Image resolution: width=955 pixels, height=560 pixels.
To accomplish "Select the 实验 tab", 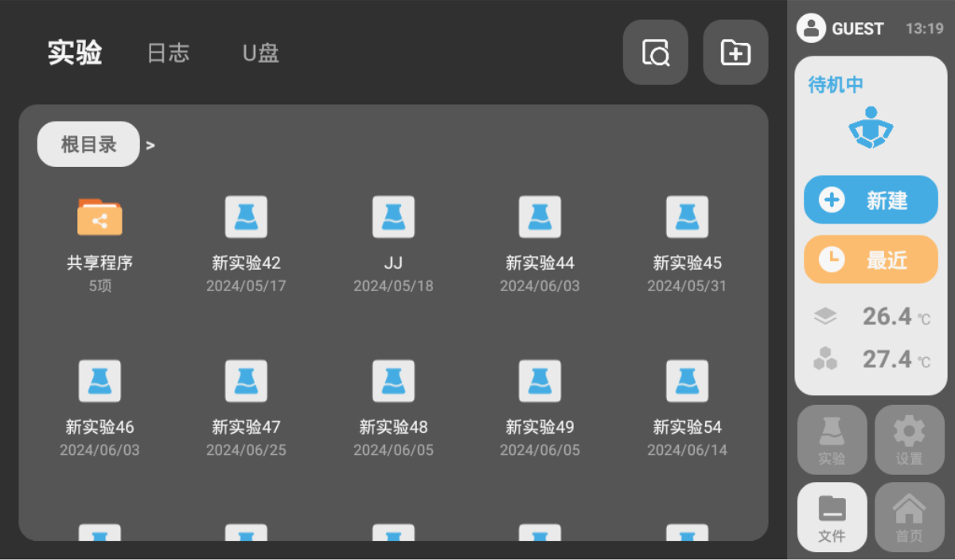I will click(75, 53).
